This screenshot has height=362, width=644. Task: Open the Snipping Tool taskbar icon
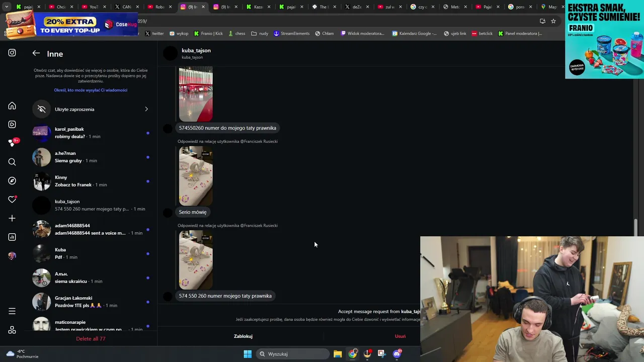tap(381, 354)
